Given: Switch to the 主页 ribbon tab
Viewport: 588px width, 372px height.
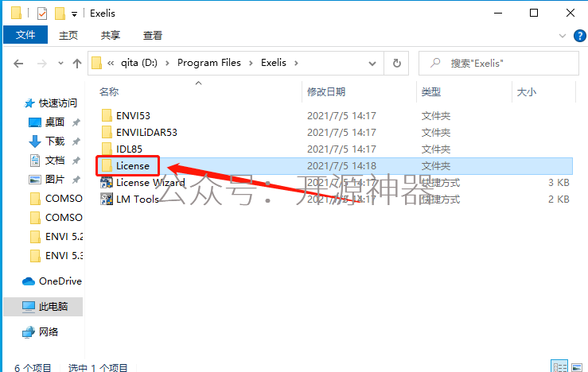Looking at the screenshot, I should tap(68, 35).
